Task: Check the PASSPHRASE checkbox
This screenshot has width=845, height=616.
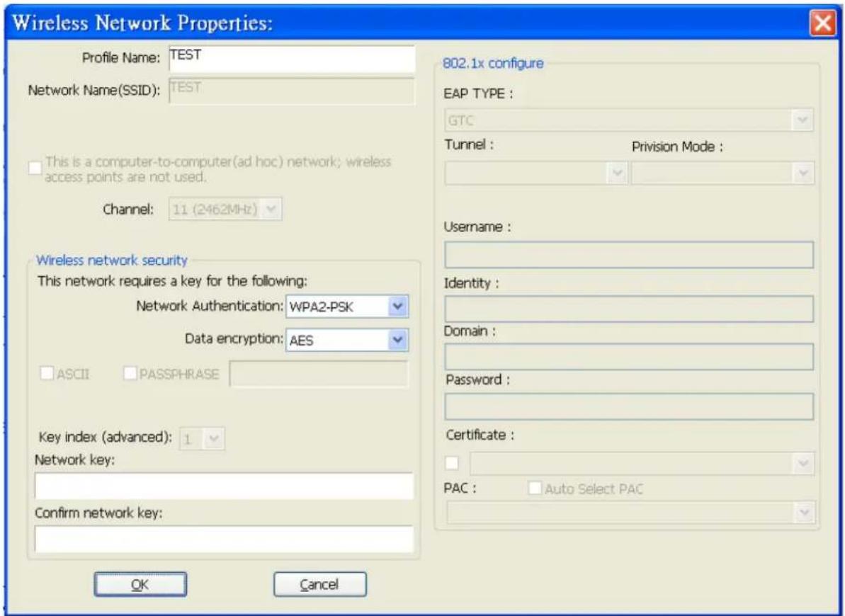Action: tap(130, 373)
